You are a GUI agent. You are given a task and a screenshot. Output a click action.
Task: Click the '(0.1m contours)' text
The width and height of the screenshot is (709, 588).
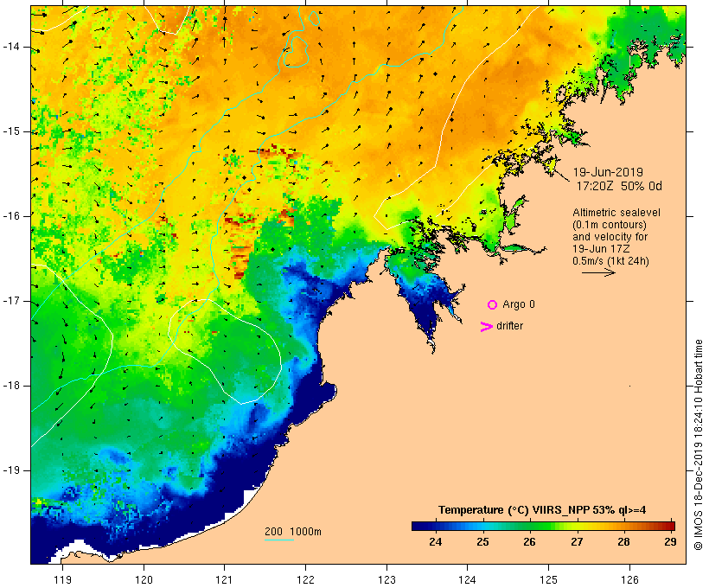click(610, 225)
